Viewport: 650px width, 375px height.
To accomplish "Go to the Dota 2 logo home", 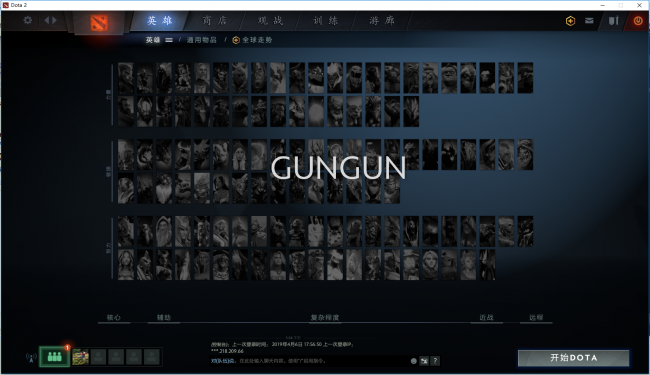I will (x=99, y=23).
